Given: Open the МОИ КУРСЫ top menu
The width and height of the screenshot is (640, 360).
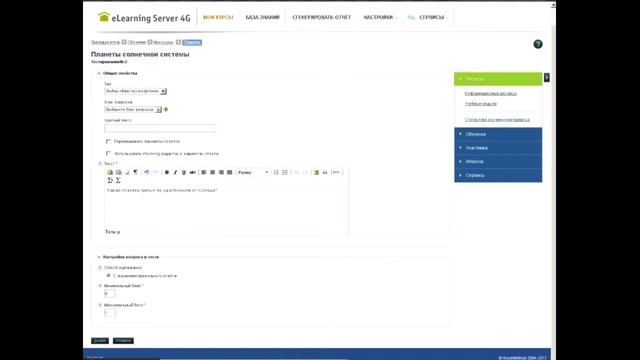Looking at the screenshot, I should tap(218, 17).
